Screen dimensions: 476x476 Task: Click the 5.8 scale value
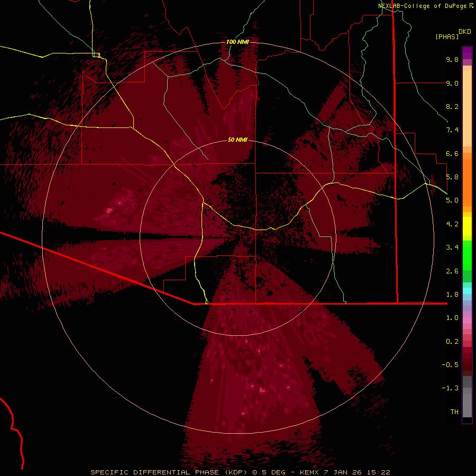(452, 177)
